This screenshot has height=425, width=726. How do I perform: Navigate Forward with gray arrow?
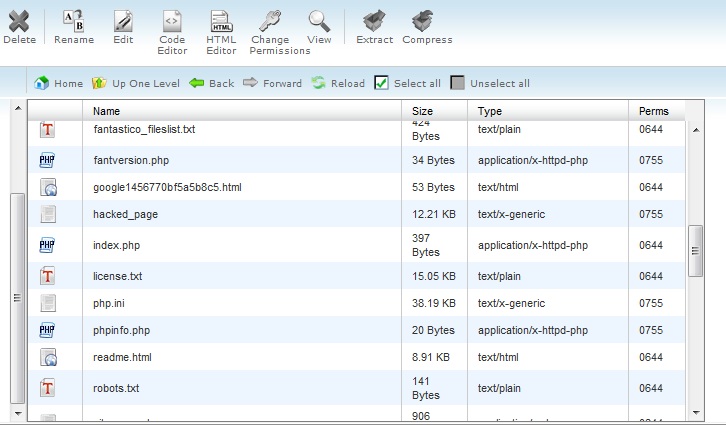click(273, 83)
